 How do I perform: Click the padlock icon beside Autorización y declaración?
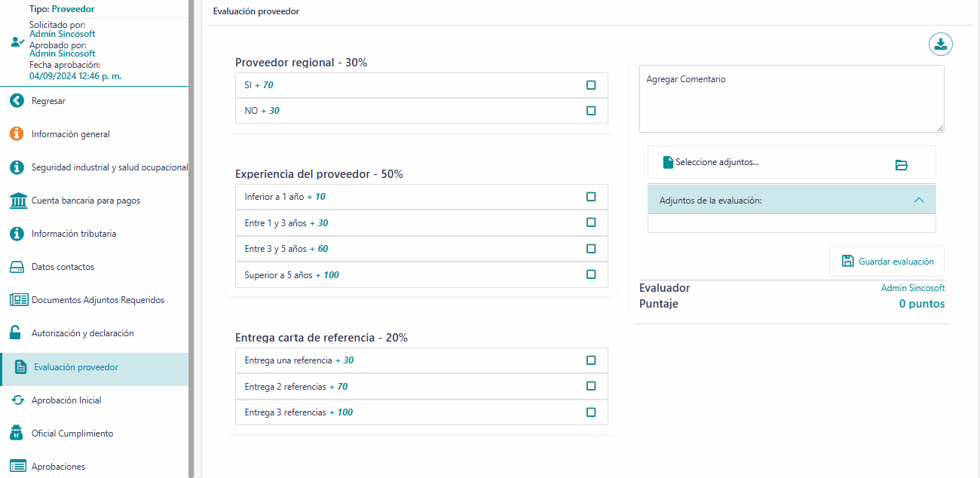(15, 332)
